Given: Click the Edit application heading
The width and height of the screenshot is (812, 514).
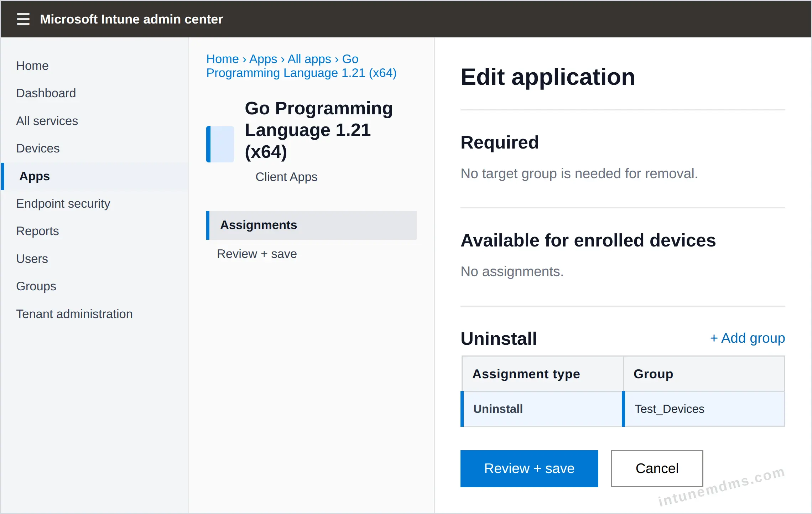Looking at the screenshot, I should [548, 77].
